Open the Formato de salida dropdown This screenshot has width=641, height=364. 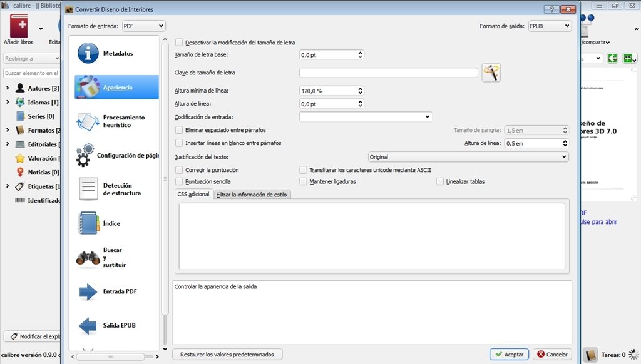(550, 26)
